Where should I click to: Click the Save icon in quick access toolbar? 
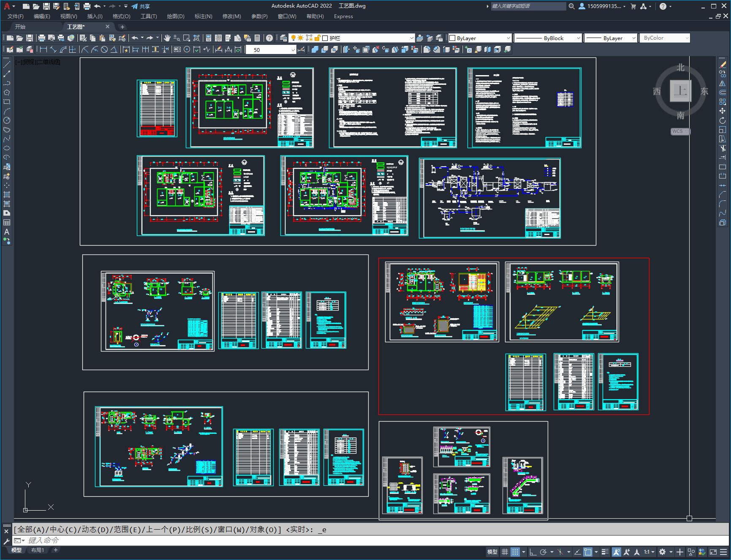click(x=46, y=6)
